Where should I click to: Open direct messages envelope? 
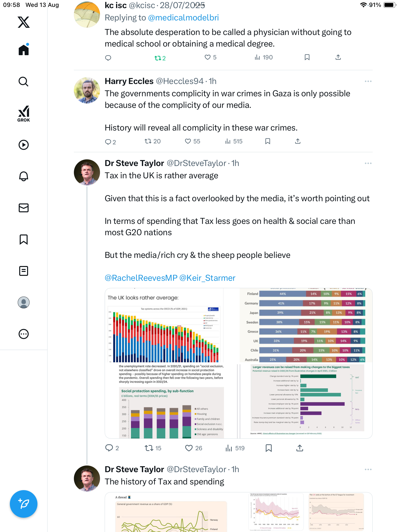[x=24, y=208]
